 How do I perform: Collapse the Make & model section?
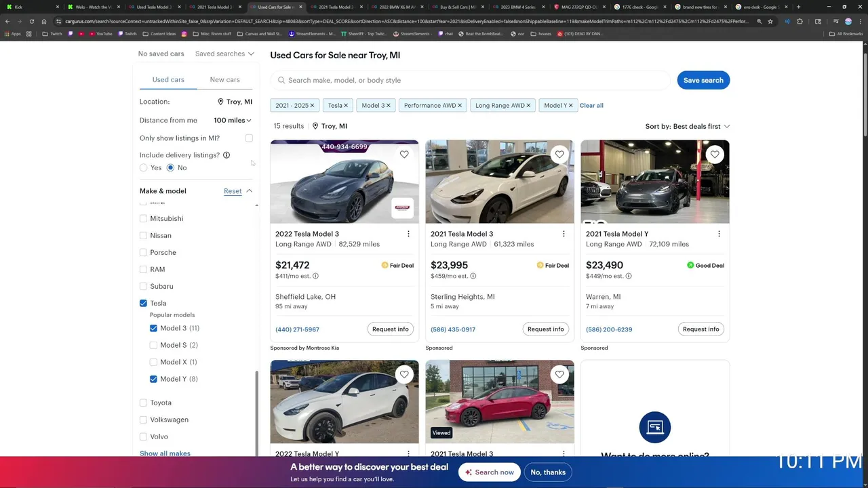point(249,191)
